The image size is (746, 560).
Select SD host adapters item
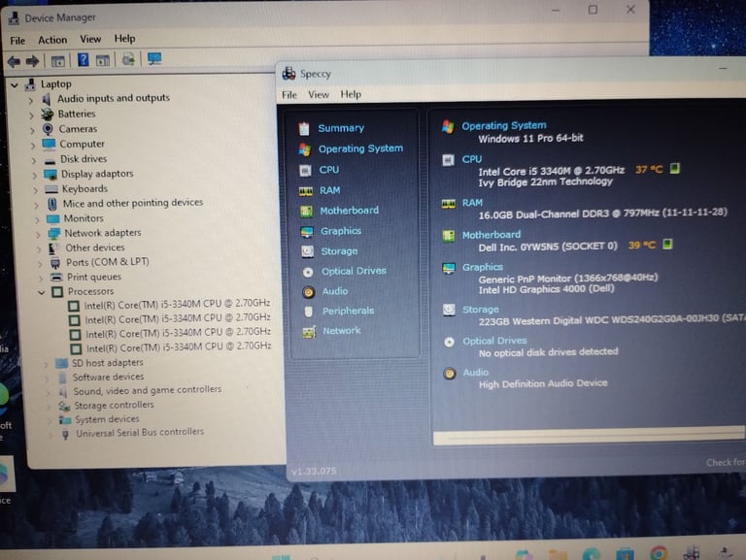(108, 363)
